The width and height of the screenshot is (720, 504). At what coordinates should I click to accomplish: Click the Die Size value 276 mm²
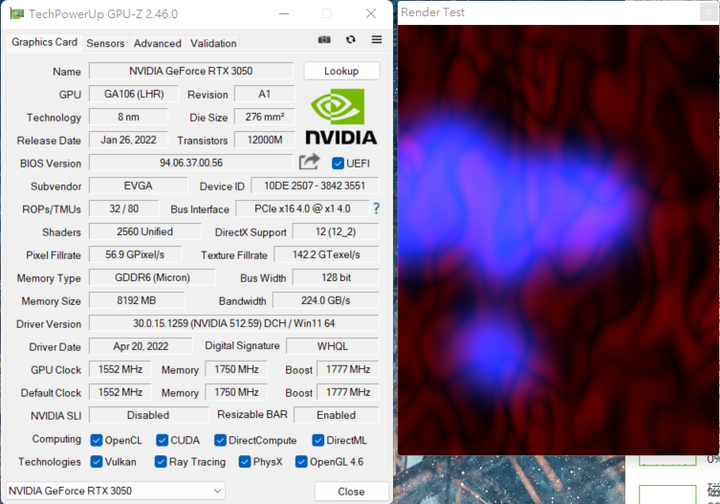[264, 117]
